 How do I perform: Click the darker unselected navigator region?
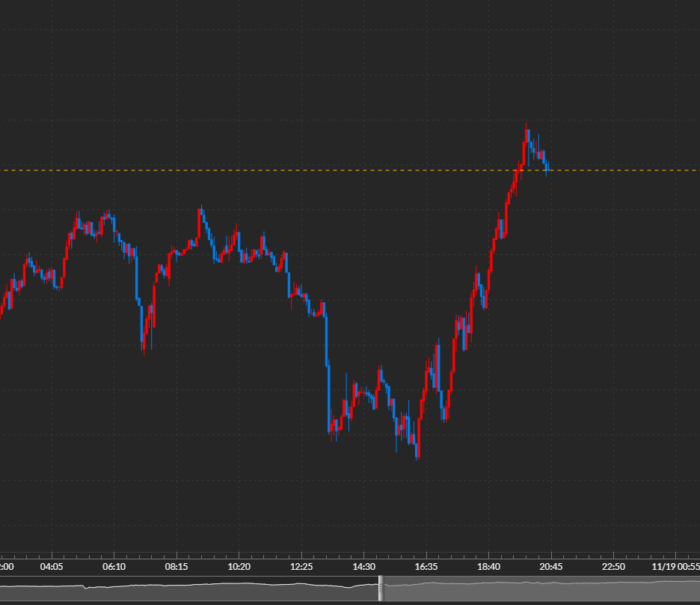click(187, 589)
